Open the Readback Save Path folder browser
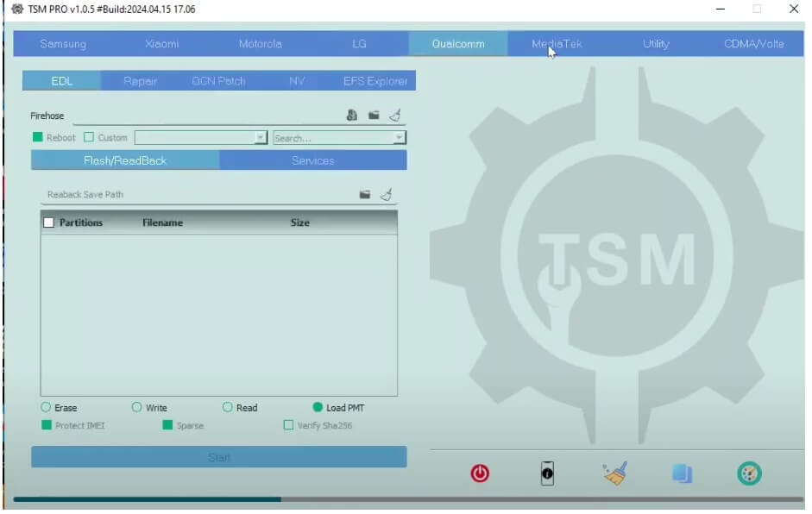The height and width of the screenshot is (514, 812). click(364, 194)
